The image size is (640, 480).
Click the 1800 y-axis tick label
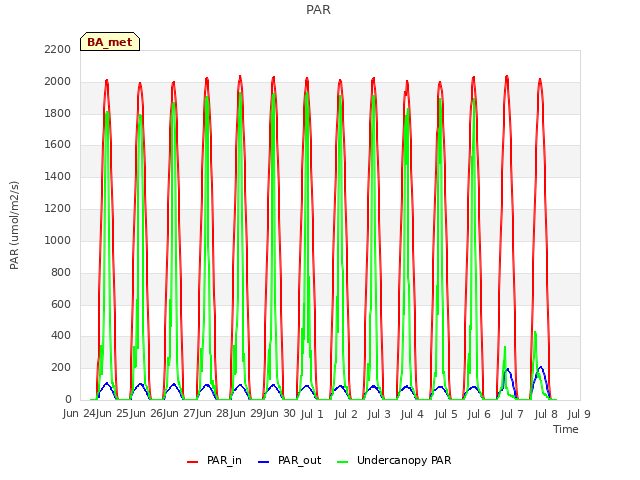coord(58,113)
